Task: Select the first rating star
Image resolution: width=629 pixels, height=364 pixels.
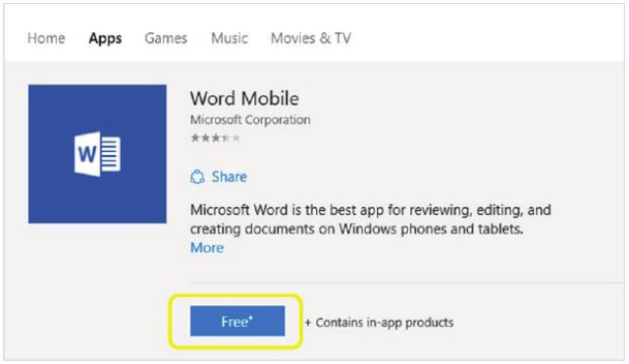Action: click(195, 138)
